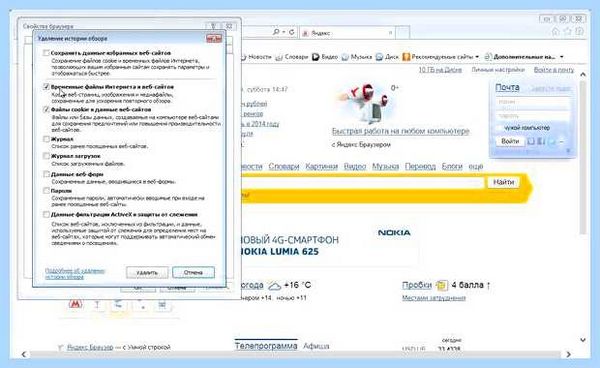Image resolution: width=600 pixels, height=368 pixels.
Task: Open the address bar search dropdown arrow
Action: [x=284, y=33]
